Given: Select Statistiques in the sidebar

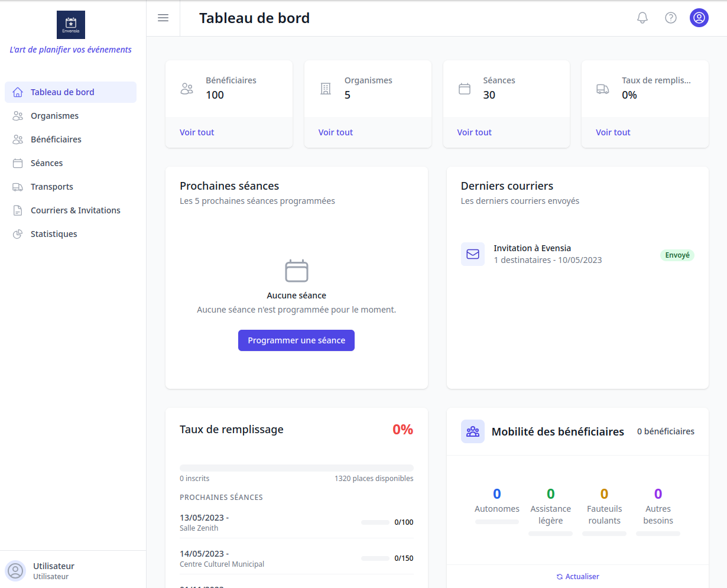Looking at the screenshot, I should point(53,233).
